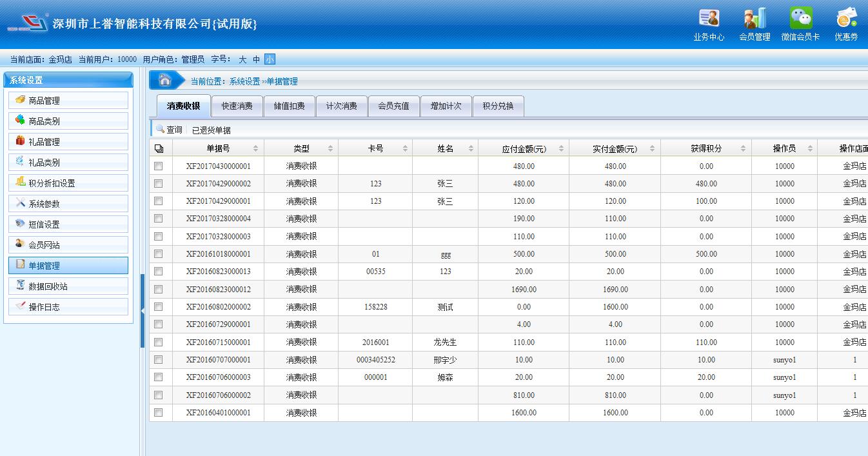Set font size to 大
The height and width of the screenshot is (456, 868).
[x=242, y=59]
